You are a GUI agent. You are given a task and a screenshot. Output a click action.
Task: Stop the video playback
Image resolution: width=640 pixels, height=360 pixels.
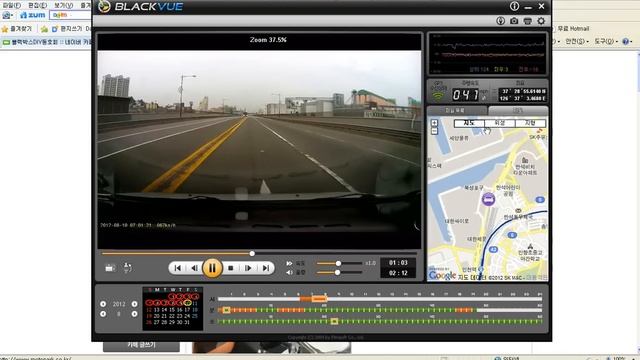tap(231, 268)
